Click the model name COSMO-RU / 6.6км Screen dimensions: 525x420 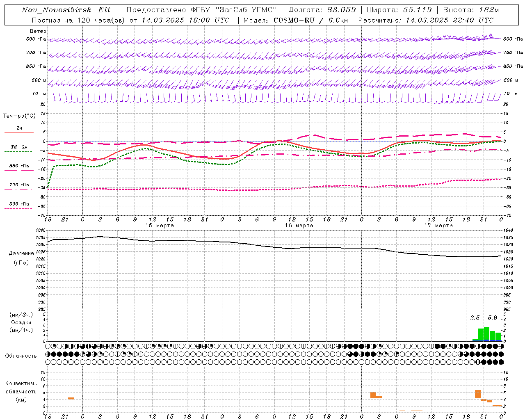(310, 20)
